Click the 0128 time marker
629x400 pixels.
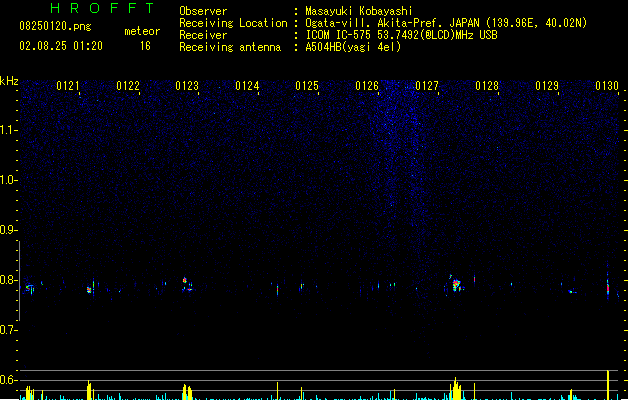[487, 86]
